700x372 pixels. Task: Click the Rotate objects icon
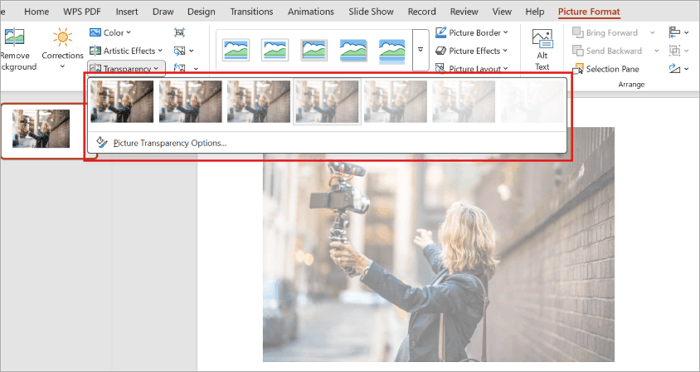[x=674, y=69]
